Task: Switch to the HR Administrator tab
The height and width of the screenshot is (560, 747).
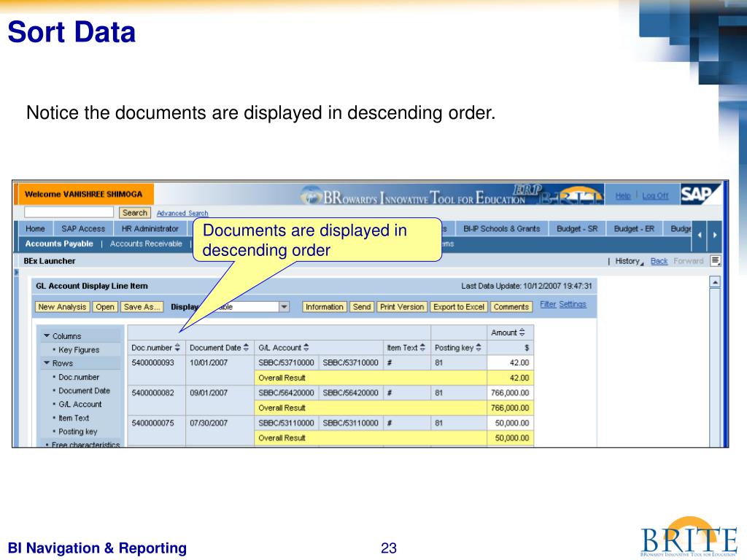Action: tap(150, 229)
